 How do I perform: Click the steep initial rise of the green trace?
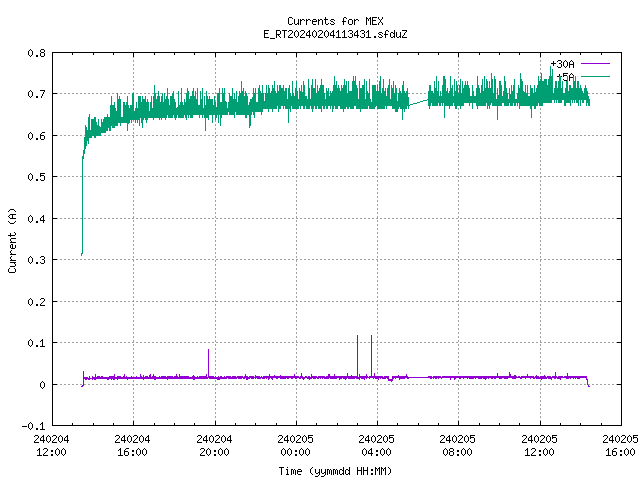click(82, 204)
